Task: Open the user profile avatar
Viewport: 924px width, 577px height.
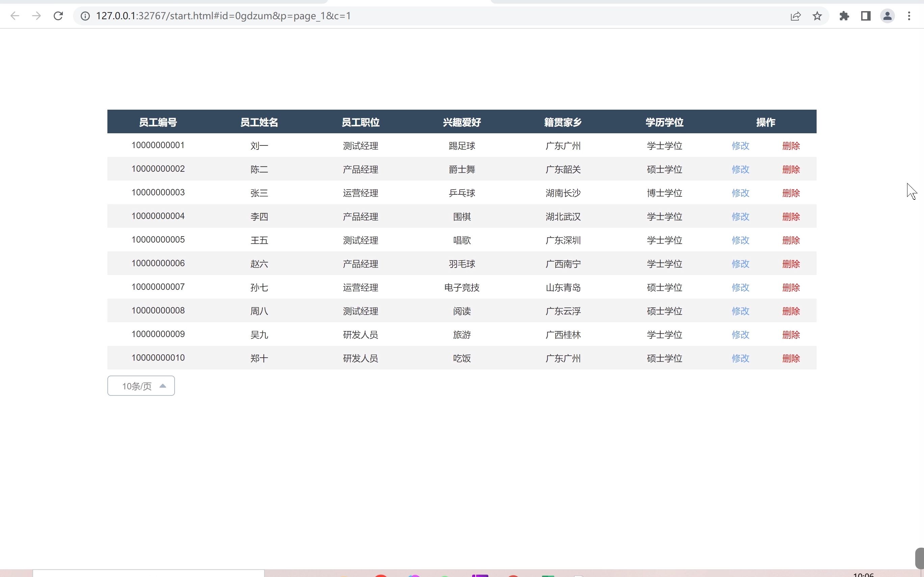Action: tap(887, 16)
